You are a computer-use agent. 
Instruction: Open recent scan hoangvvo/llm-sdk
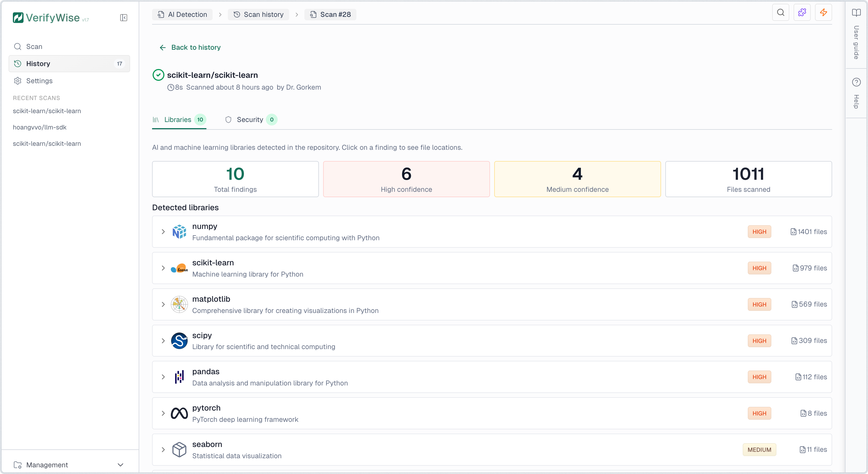(x=39, y=127)
